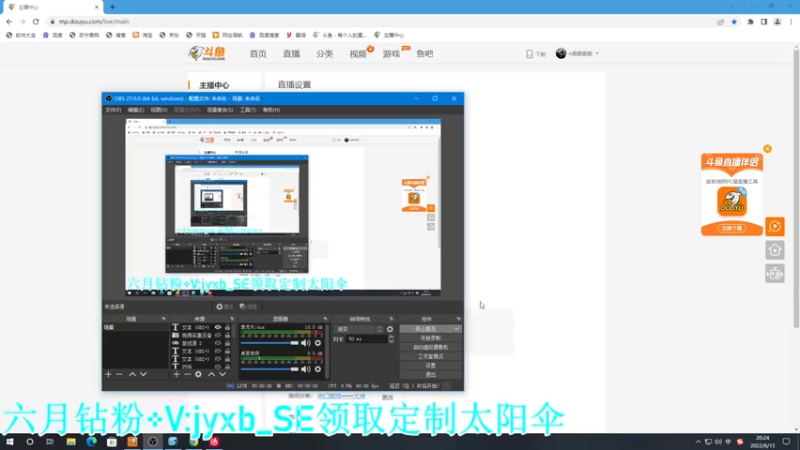Click the grey home sidebar icon
This screenshot has height=450, width=800.
point(774,250)
